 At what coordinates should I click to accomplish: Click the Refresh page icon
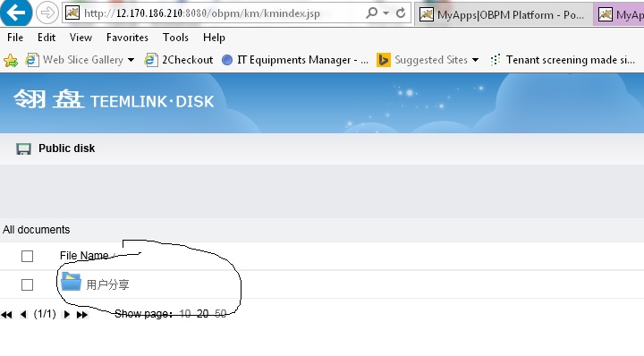point(401,13)
